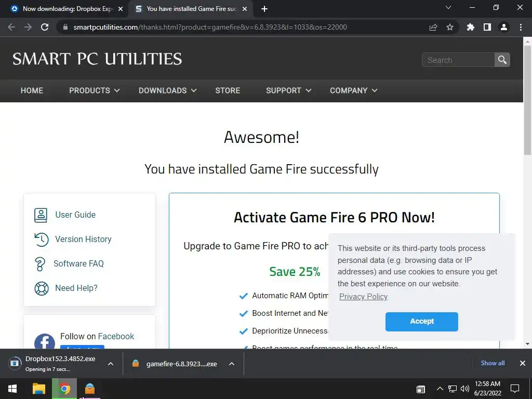The image size is (532, 399).
Task: Click the page vertical scrollbar thumb
Action: point(528,100)
